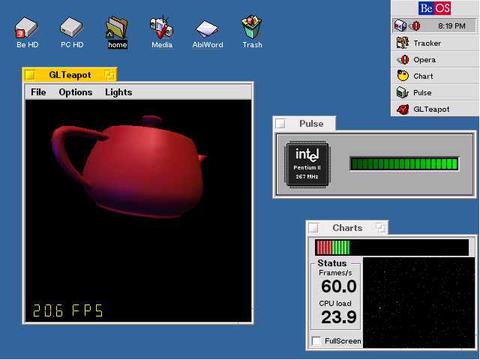Click the green CPU activity bar in Pulse
The image size is (480, 360).
404,164
